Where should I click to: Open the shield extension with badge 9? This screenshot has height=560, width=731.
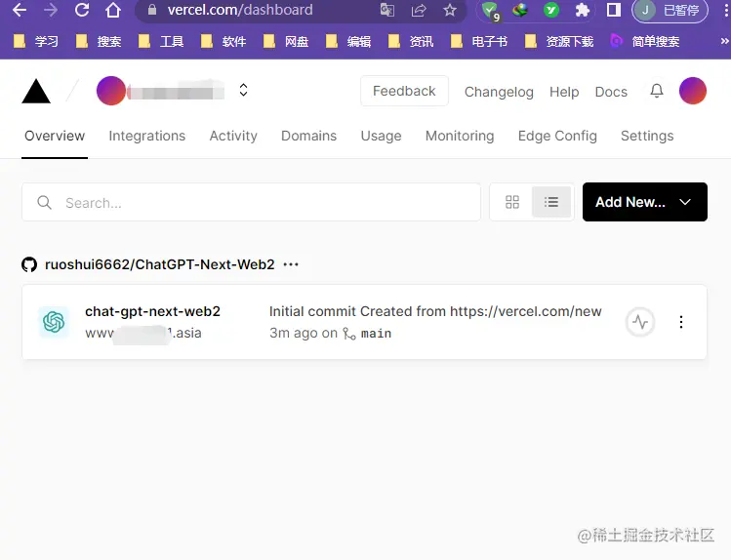(x=491, y=11)
